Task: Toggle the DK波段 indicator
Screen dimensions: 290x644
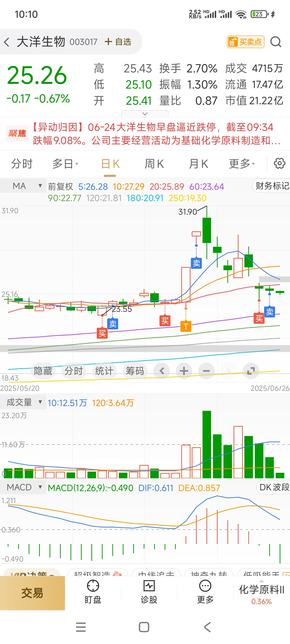Action: point(274,487)
